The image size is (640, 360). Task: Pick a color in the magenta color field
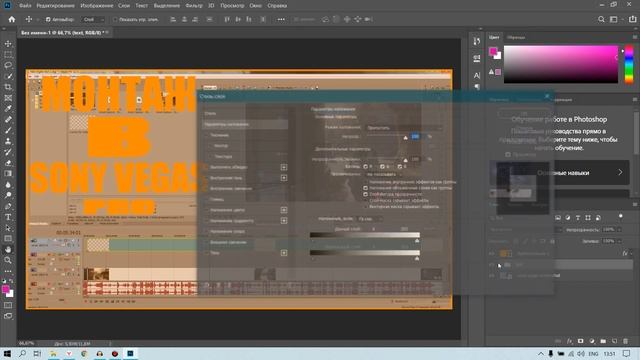(x=561, y=64)
